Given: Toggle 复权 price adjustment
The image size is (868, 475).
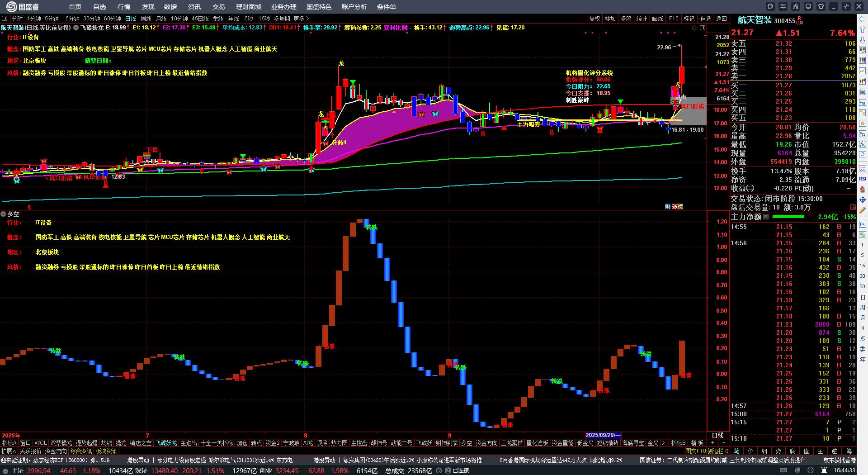Looking at the screenshot, I should [595, 19].
